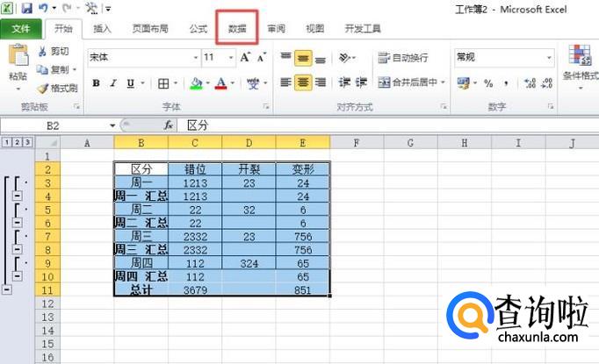Click the Paste clipboard icon

[18, 55]
